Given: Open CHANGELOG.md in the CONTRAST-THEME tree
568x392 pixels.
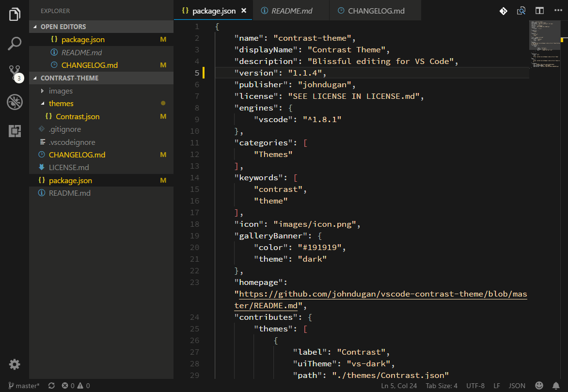Looking at the screenshot, I should [101, 155].
